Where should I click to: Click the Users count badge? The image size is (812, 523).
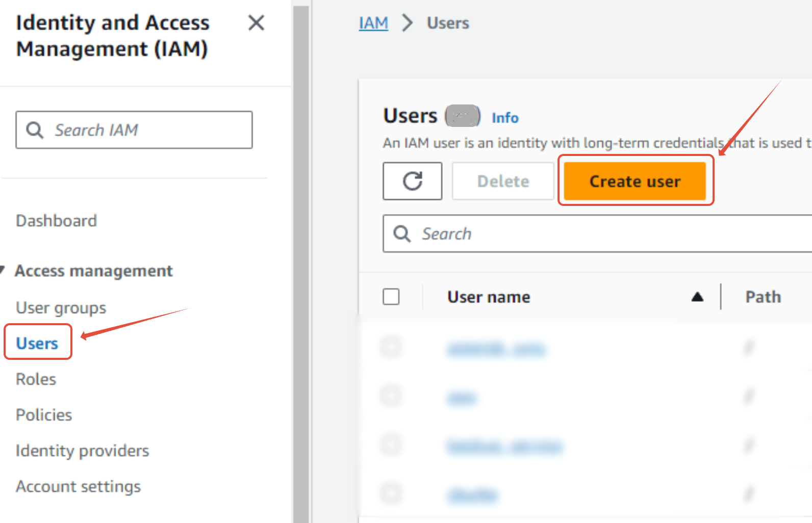(463, 116)
